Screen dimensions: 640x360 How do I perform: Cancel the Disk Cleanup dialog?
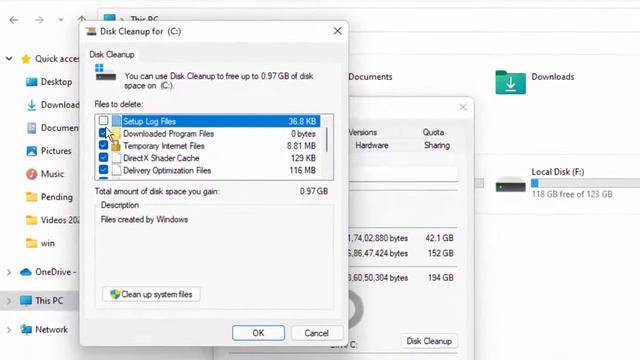point(316,333)
